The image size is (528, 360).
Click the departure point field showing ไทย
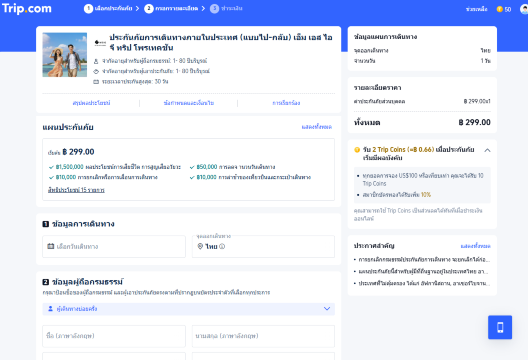tap(263, 247)
